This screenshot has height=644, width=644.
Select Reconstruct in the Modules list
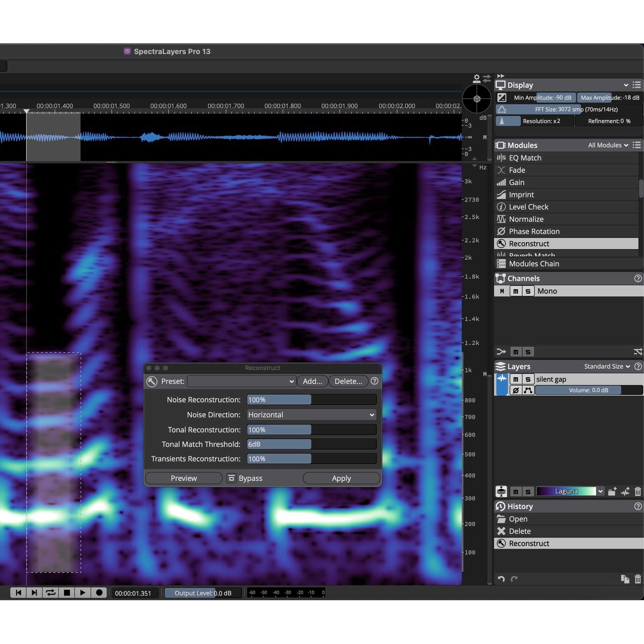pyautogui.click(x=566, y=244)
